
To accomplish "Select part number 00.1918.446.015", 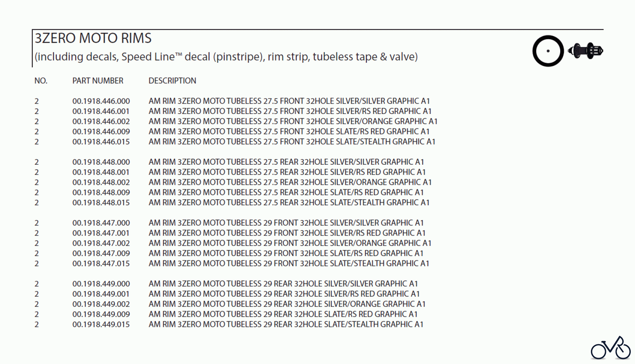I will [101, 142].
